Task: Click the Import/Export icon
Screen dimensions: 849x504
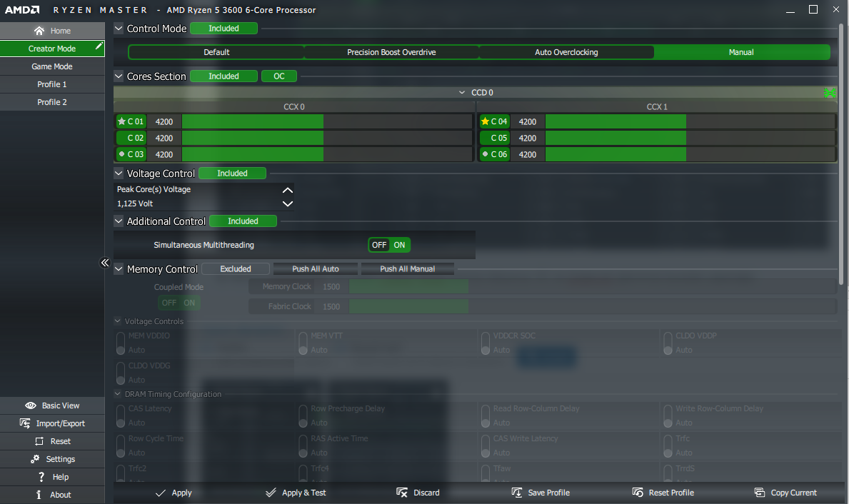Action: coord(25,423)
